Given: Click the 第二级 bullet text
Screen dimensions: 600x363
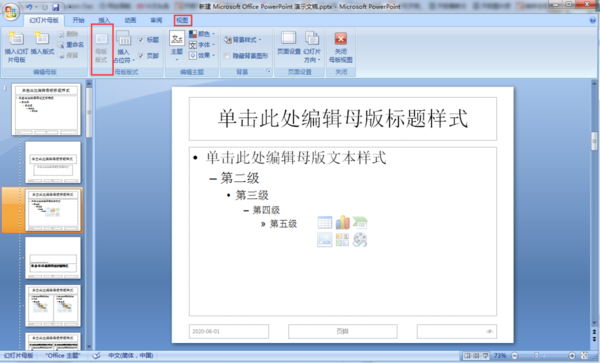Looking at the screenshot, I should tap(240, 178).
